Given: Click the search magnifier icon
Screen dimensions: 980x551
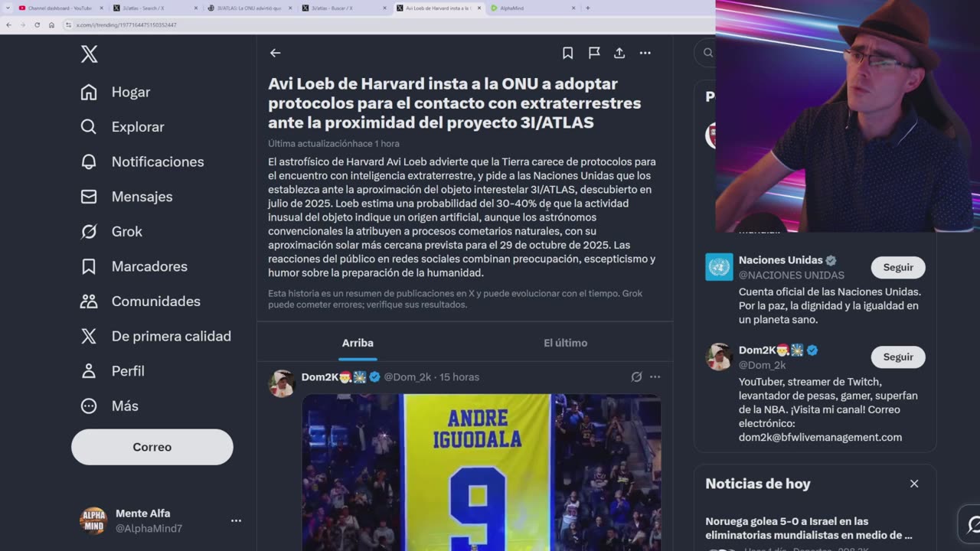Looking at the screenshot, I should [707, 53].
